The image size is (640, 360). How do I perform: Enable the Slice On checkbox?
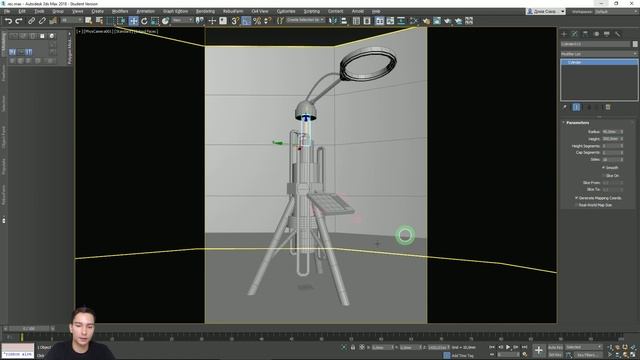(x=604, y=176)
